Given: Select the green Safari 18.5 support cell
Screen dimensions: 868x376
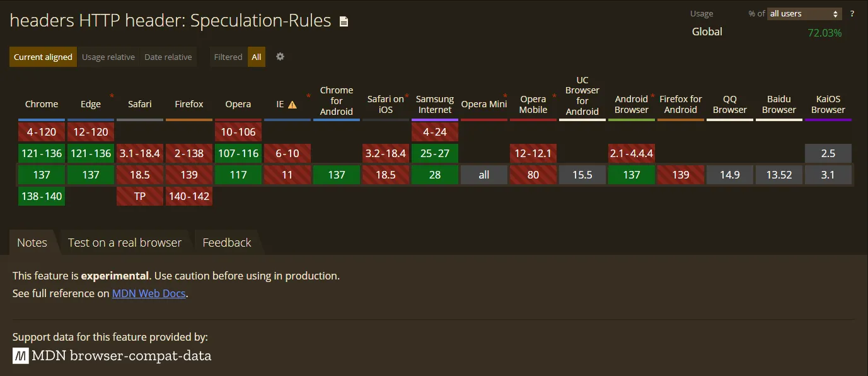Looking at the screenshot, I should click(x=139, y=175).
